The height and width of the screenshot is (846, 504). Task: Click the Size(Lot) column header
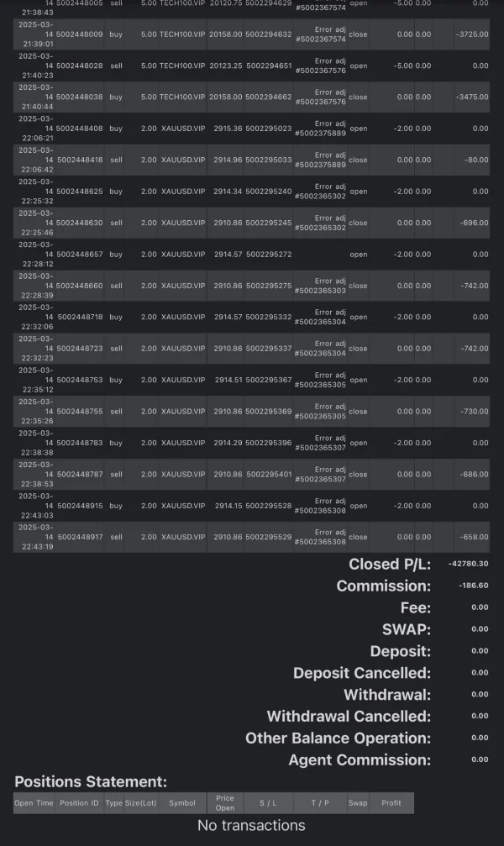pyautogui.click(x=140, y=803)
